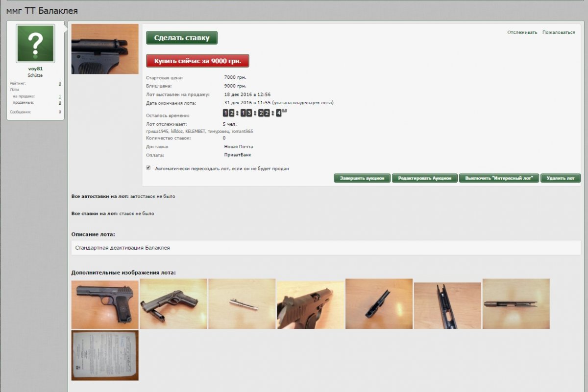Open the document scan thumbnail
The height and width of the screenshot is (392, 588).
105,355
